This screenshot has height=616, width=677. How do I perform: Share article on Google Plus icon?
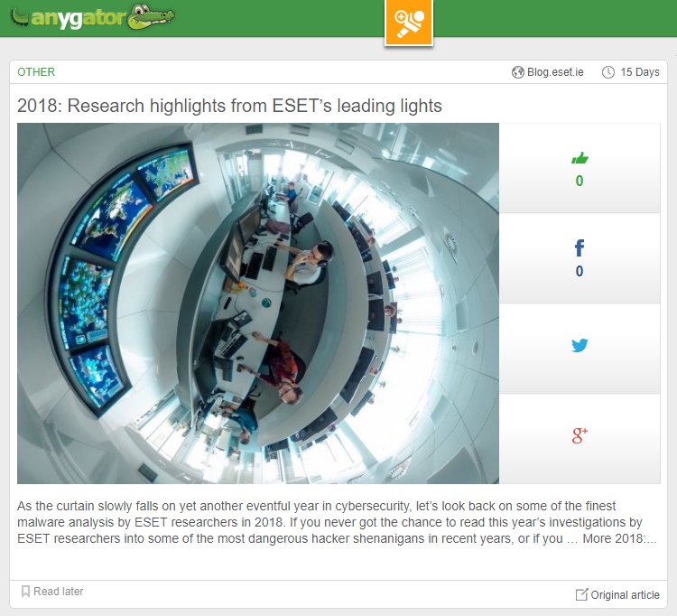pos(580,435)
